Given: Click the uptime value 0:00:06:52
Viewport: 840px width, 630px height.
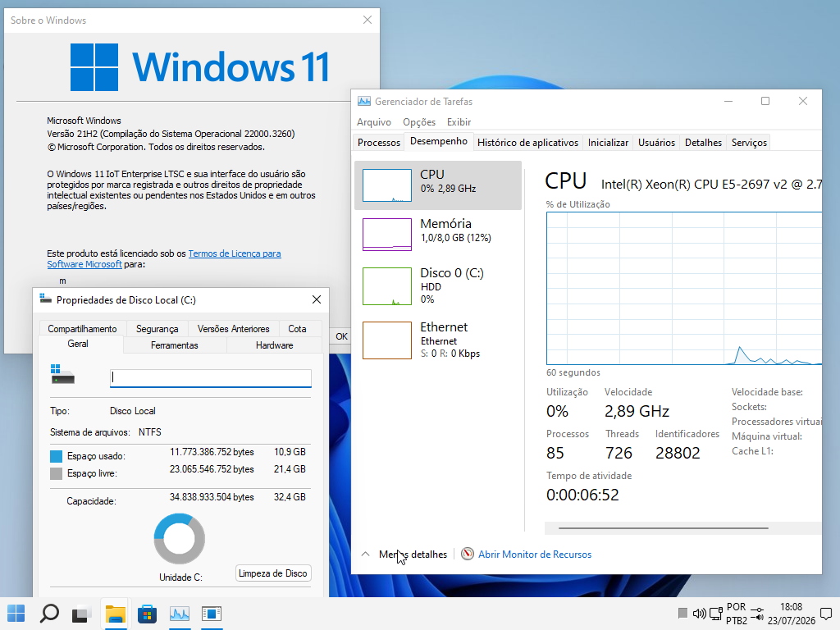Looking at the screenshot, I should pyautogui.click(x=582, y=495).
